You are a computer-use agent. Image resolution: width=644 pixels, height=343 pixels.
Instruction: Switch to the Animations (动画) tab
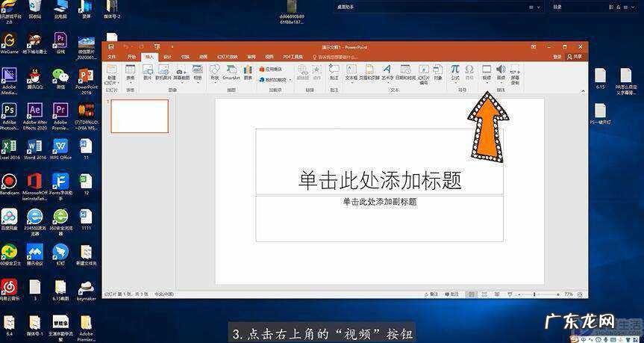pyautogui.click(x=203, y=57)
